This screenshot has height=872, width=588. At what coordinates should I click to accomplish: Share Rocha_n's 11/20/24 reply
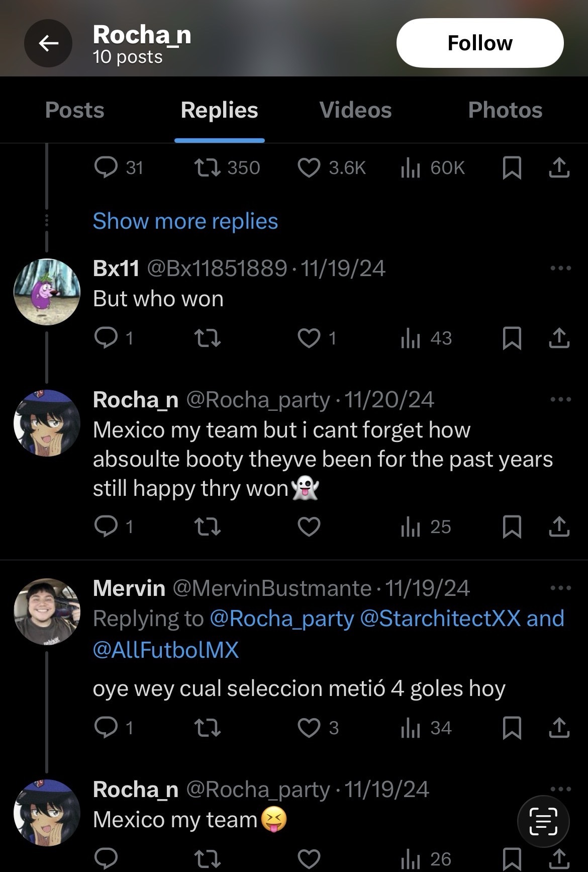click(x=559, y=527)
